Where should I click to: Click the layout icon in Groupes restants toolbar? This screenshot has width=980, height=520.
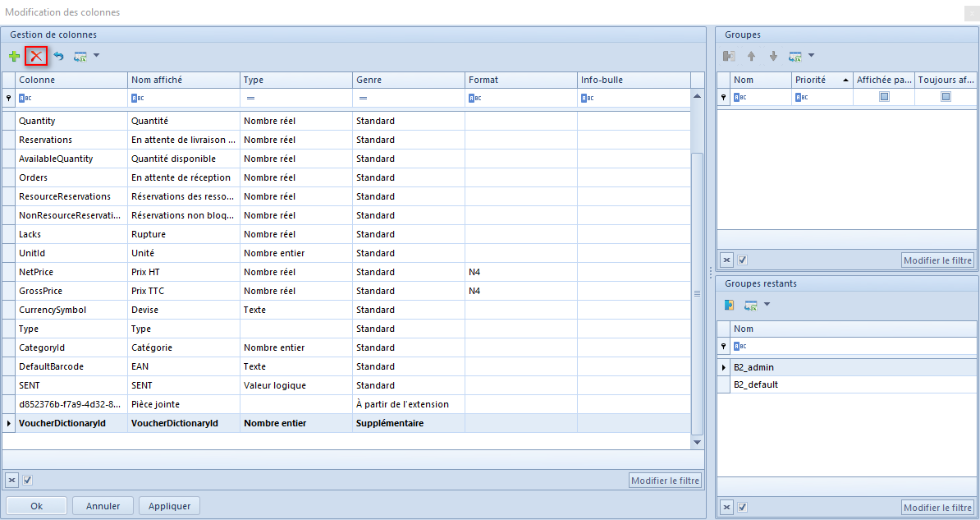coord(751,306)
